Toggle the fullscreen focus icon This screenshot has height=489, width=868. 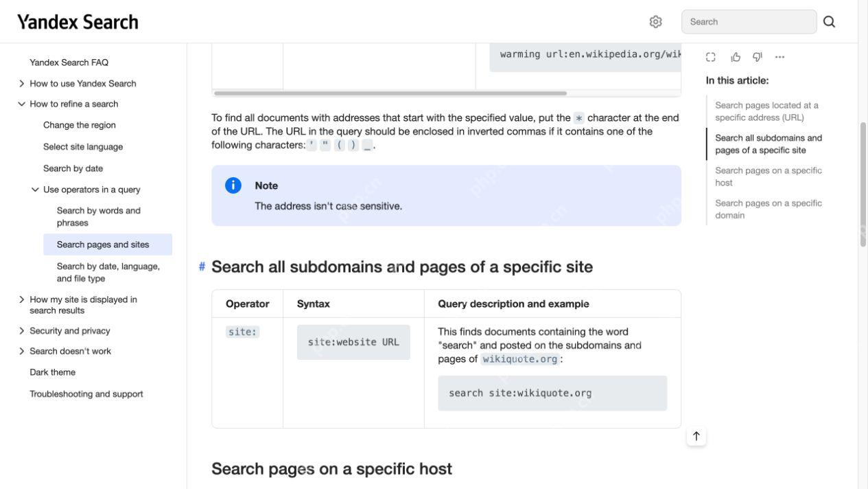pyautogui.click(x=711, y=57)
